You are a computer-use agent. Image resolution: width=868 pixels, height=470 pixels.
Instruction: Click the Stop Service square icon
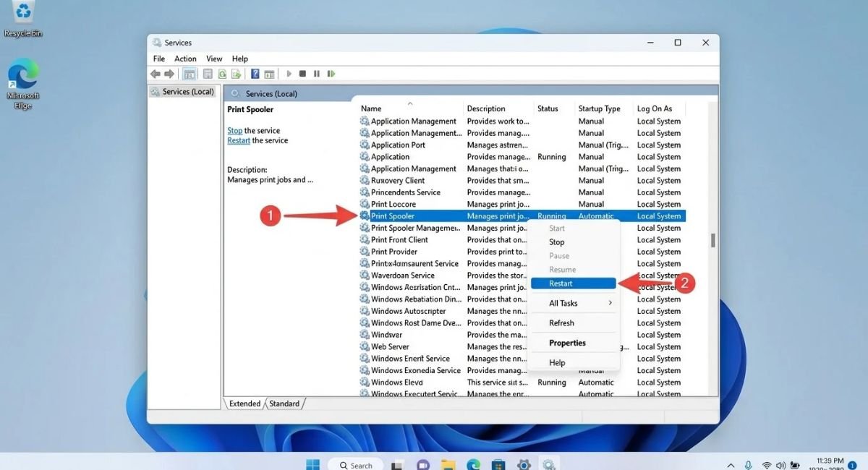coord(302,74)
